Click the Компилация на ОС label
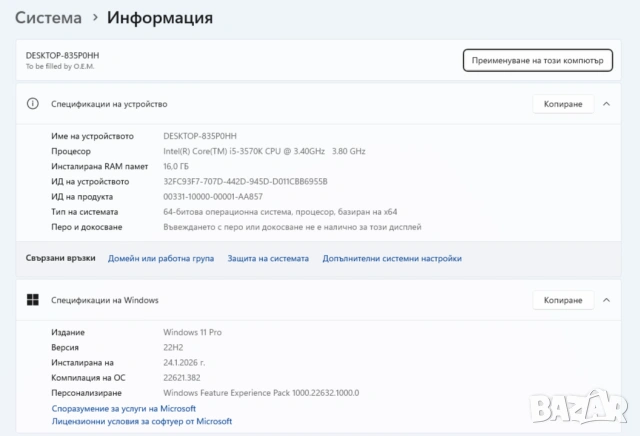 click(x=88, y=378)
